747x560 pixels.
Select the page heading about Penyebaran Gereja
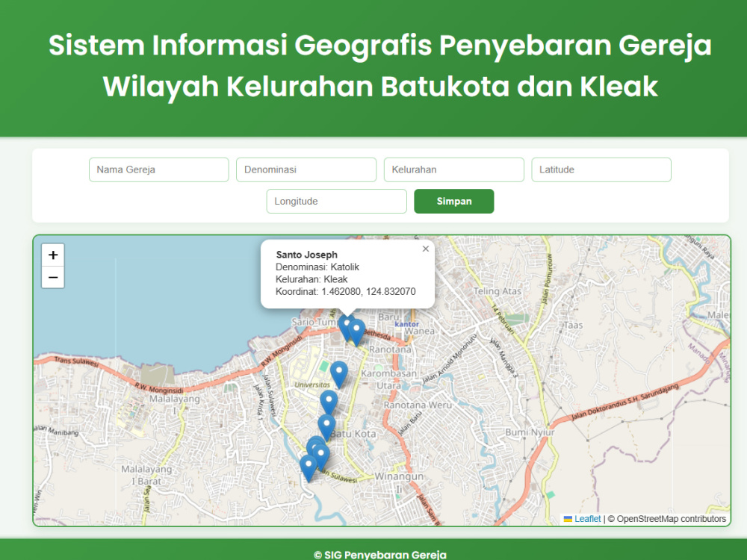point(380,66)
